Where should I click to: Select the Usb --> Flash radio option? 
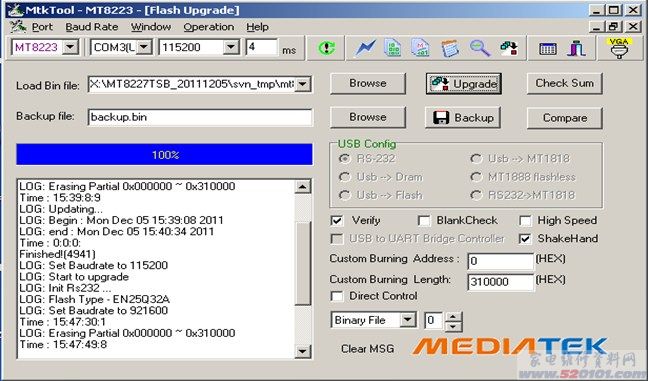point(344,195)
